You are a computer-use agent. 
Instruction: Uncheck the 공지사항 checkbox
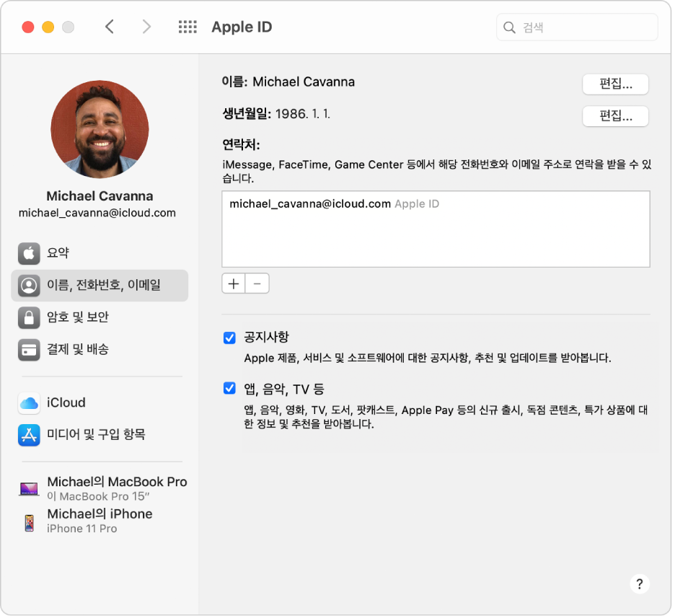[229, 338]
